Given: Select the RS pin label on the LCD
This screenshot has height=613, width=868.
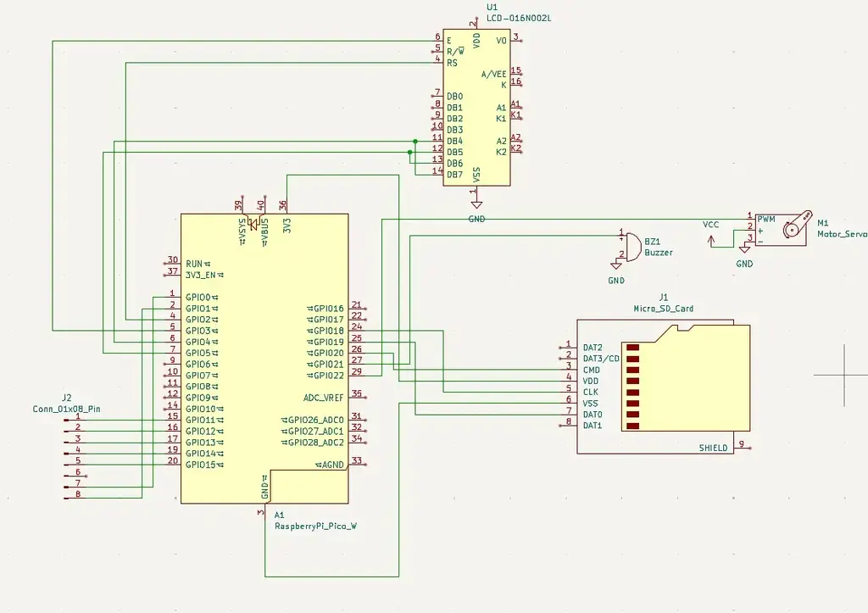Looking at the screenshot, I should (x=453, y=63).
